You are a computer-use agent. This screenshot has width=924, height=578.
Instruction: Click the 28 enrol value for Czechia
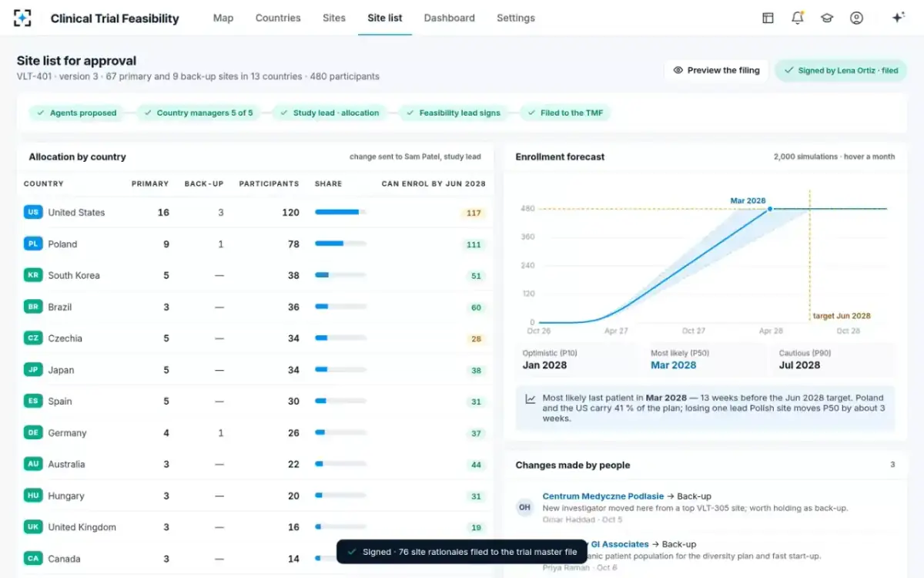476,338
